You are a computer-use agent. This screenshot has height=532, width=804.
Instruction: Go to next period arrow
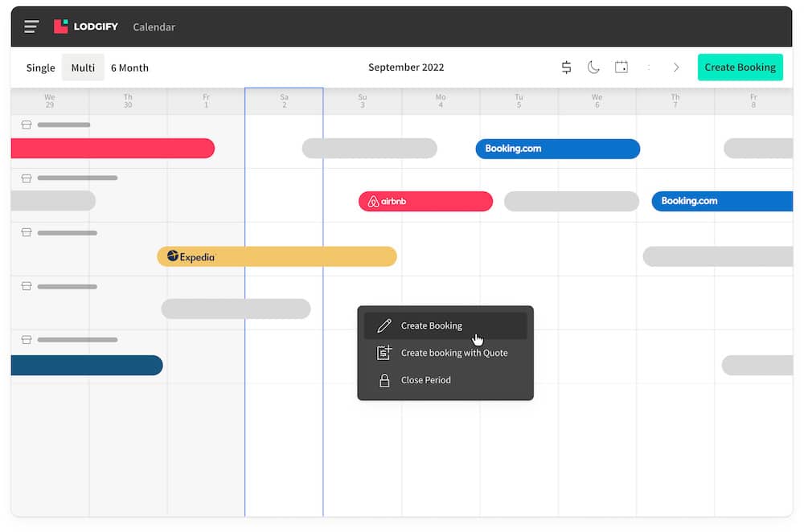coord(676,68)
